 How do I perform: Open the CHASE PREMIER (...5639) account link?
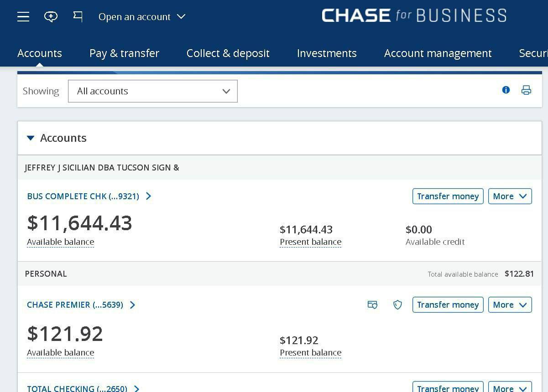pos(75,305)
